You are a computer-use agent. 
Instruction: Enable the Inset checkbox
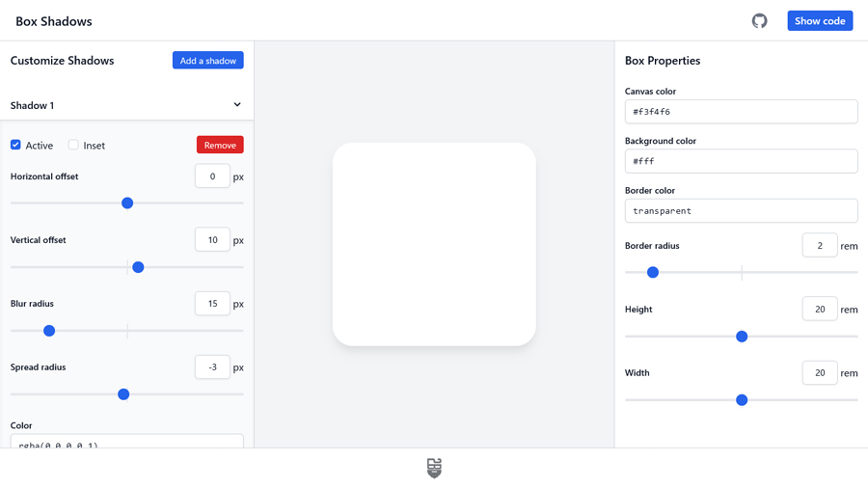point(73,145)
